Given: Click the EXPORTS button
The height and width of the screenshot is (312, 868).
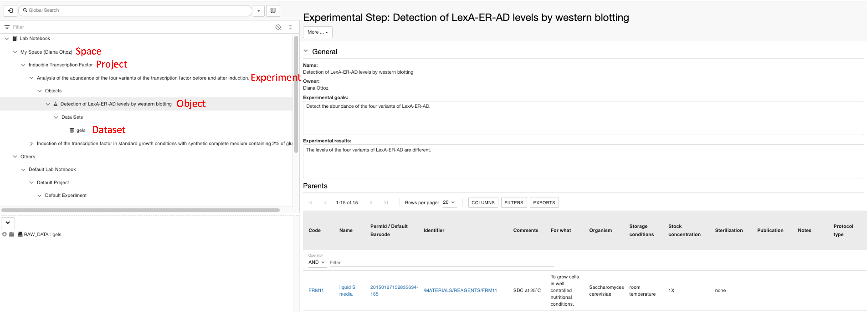Looking at the screenshot, I should (544, 203).
